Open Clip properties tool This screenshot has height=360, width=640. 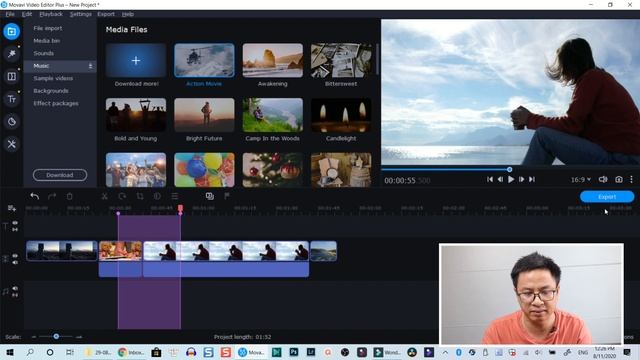pyautogui.click(x=175, y=196)
